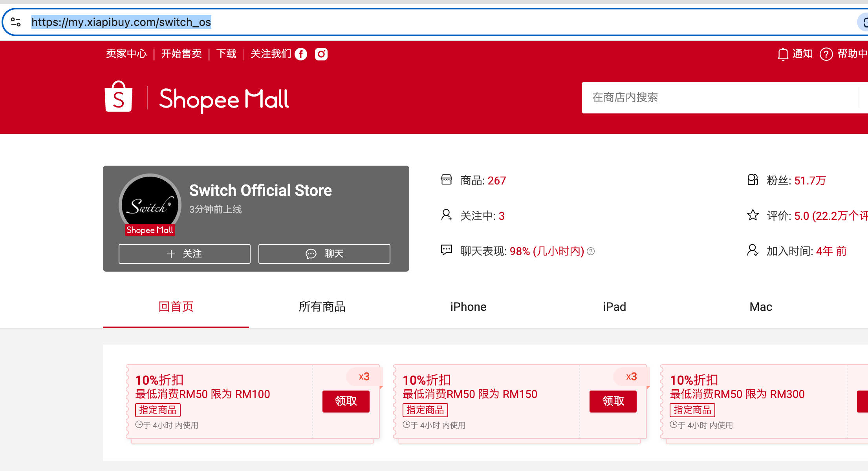Click the 最低消费RM50 限为 RM300 voucher text
The width and height of the screenshot is (868, 471).
(737, 394)
